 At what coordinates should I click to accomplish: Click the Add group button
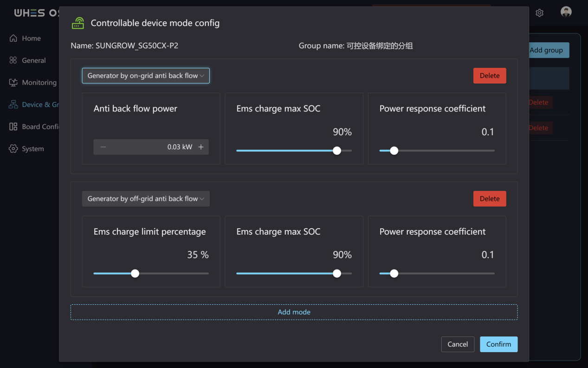(x=546, y=50)
